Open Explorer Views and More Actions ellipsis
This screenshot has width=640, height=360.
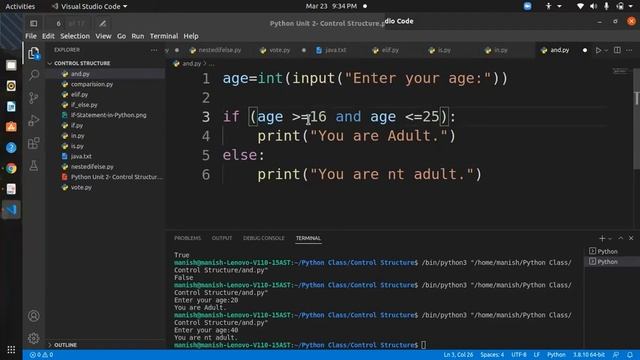(x=154, y=50)
